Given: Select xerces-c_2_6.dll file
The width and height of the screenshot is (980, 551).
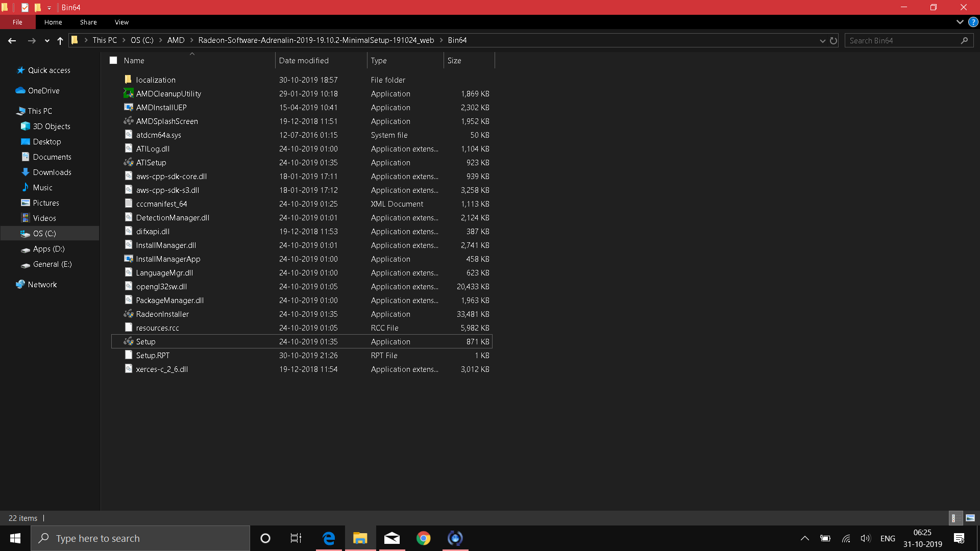Looking at the screenshot, I should coord(162,369).
